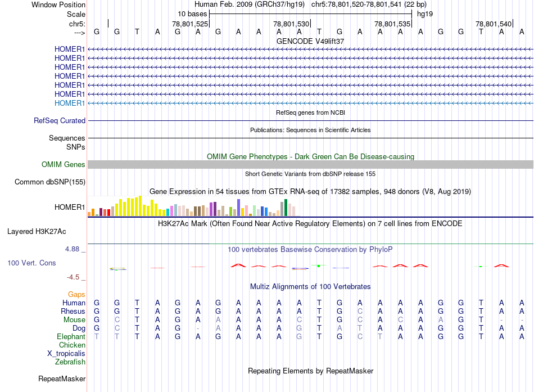The image size is (534, 392).
Task: Click the RefSeq Curated track label
Action: (60, 121)
